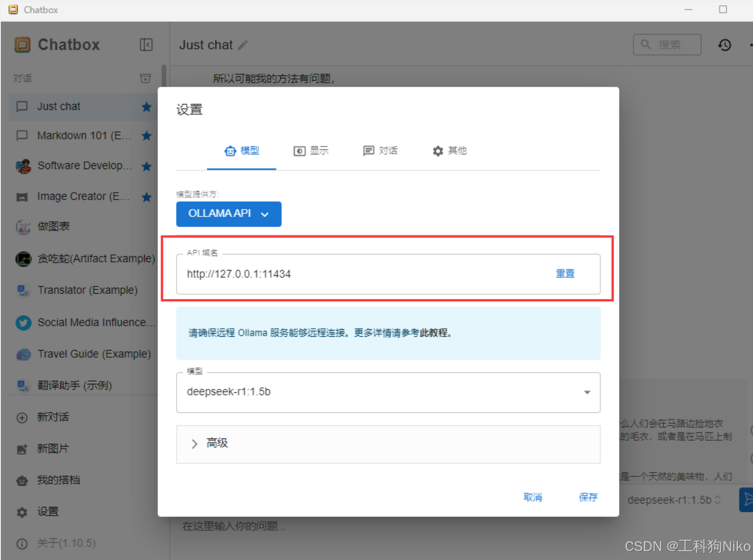
Task: Click the 模型 tab robot icon
Action: point(230,151)
